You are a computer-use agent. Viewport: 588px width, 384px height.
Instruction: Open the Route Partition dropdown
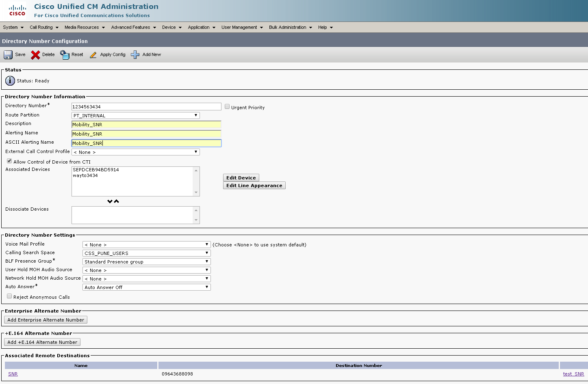point(136,116)
